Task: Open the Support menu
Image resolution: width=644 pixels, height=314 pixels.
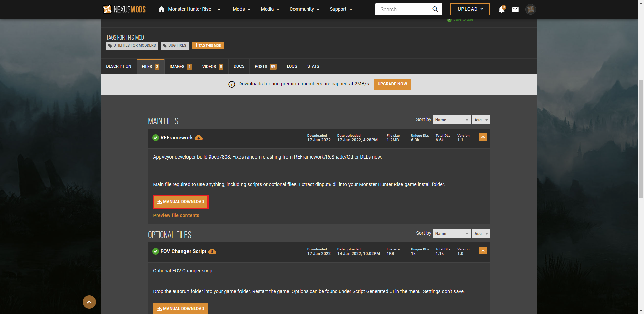Action: pos(341,9)
